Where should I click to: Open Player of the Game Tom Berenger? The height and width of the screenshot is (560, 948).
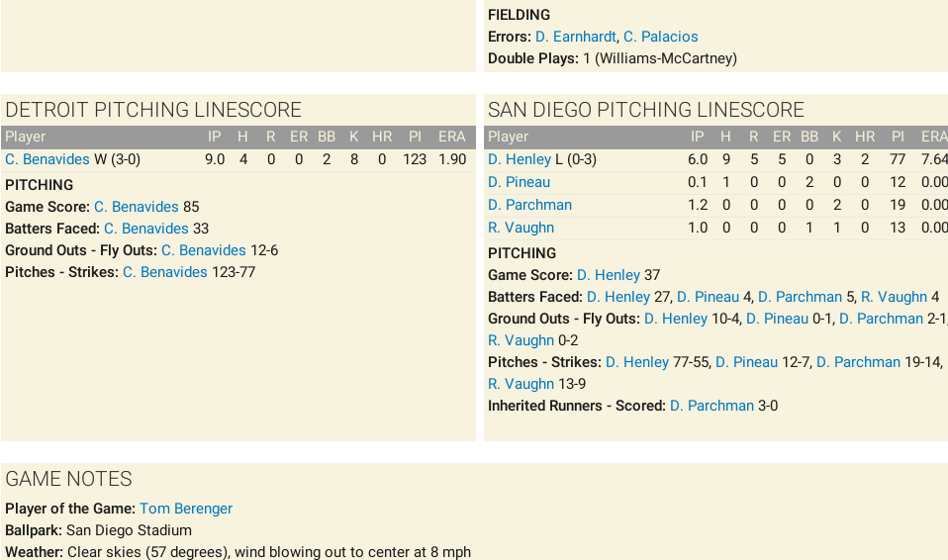[x=186, y=509]
